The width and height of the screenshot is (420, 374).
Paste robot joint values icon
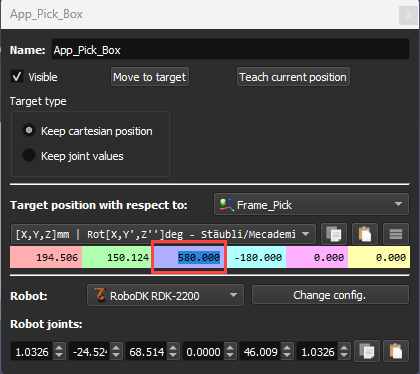pyautogui.click(x=396, y=351)
